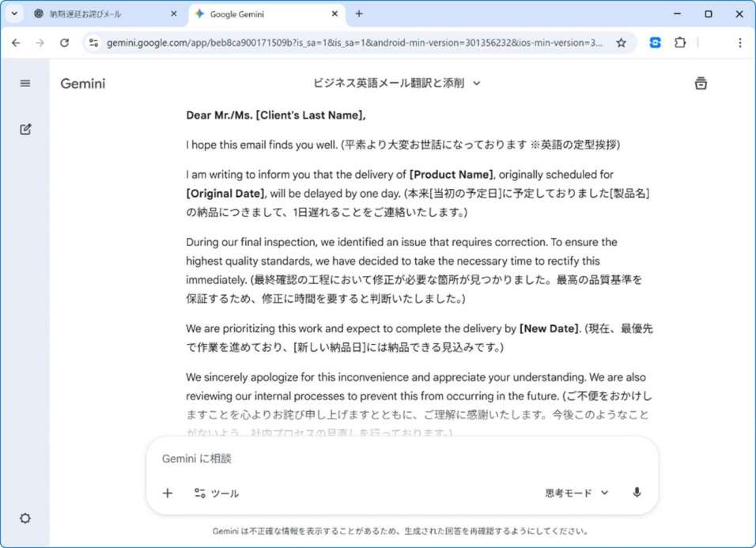Screen dimensions: 756x548
Task: Close the Google Gemini tab
Action: point(335,13)
